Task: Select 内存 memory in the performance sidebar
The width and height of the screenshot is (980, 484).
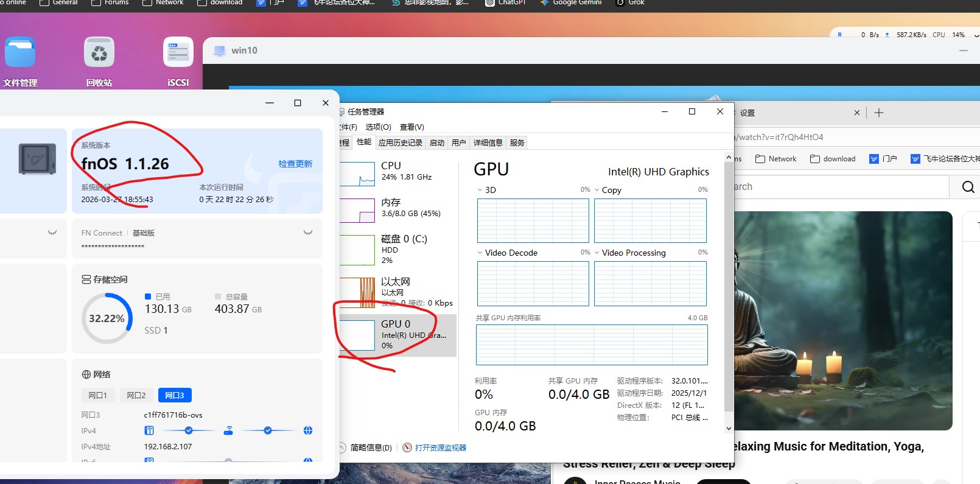Action: (397, 210)
